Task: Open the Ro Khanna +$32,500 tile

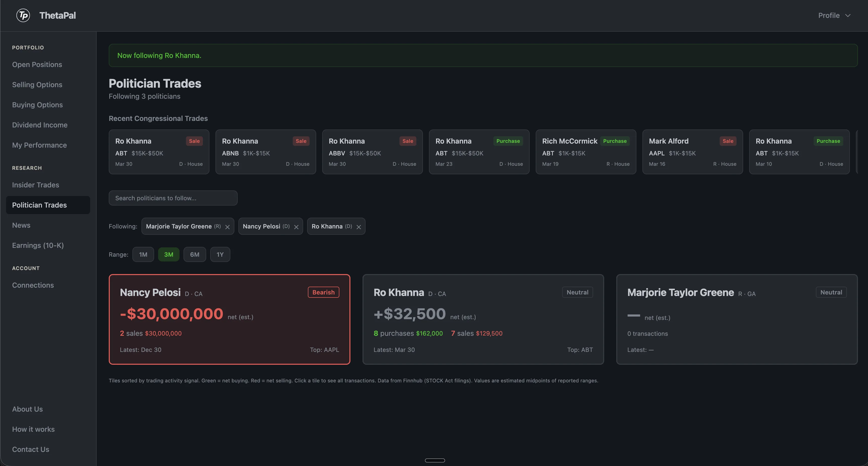Action: click(483, 319)
